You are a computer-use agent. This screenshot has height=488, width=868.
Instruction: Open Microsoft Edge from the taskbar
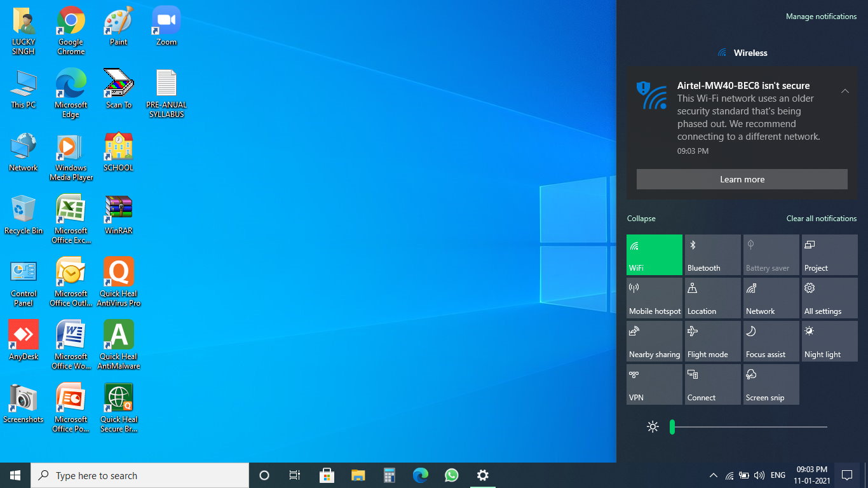[420, 475]
